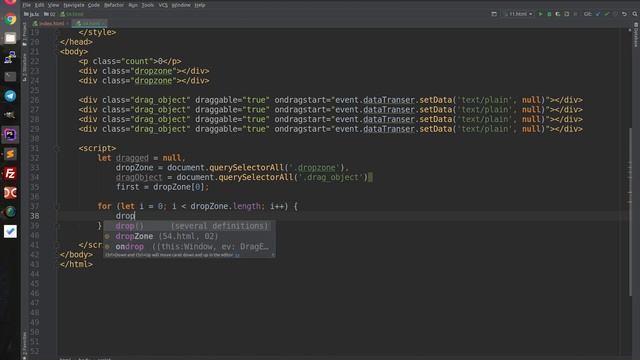Viewport: 640px width, 360px height.
Task: Switch to the index.html editor tab
Action: pyautogui.click(x=51, y=23)
